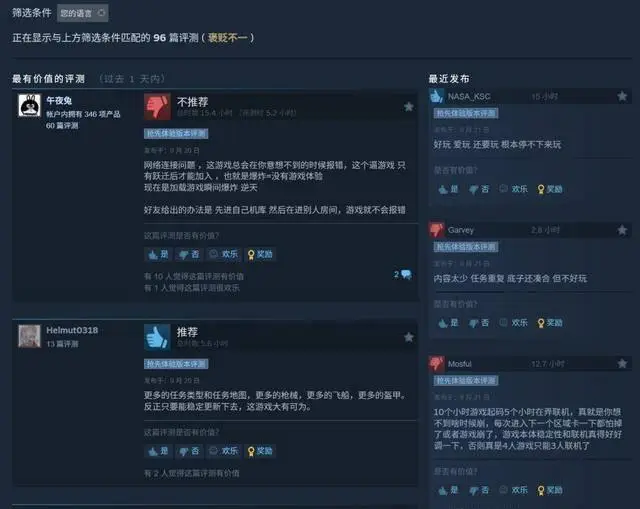
Task: Vote 是 on Helmut0318's review
Action: pyautogui.click(x=158, y=451)
